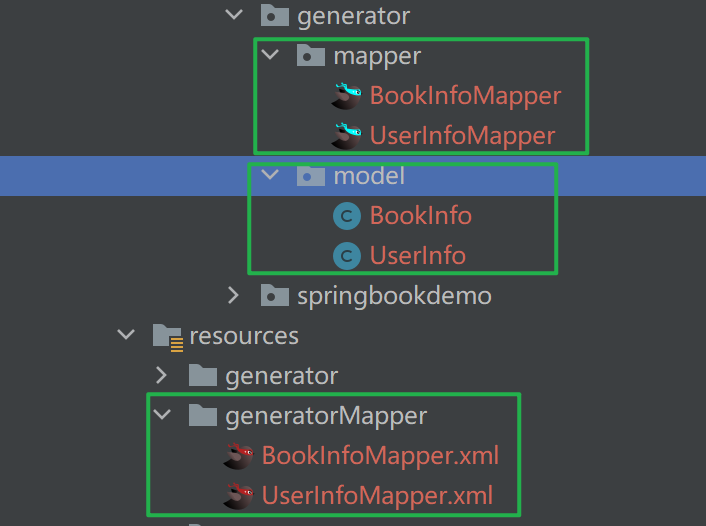Click the model package folder icon
706x526 pixels.
(311, 175)
